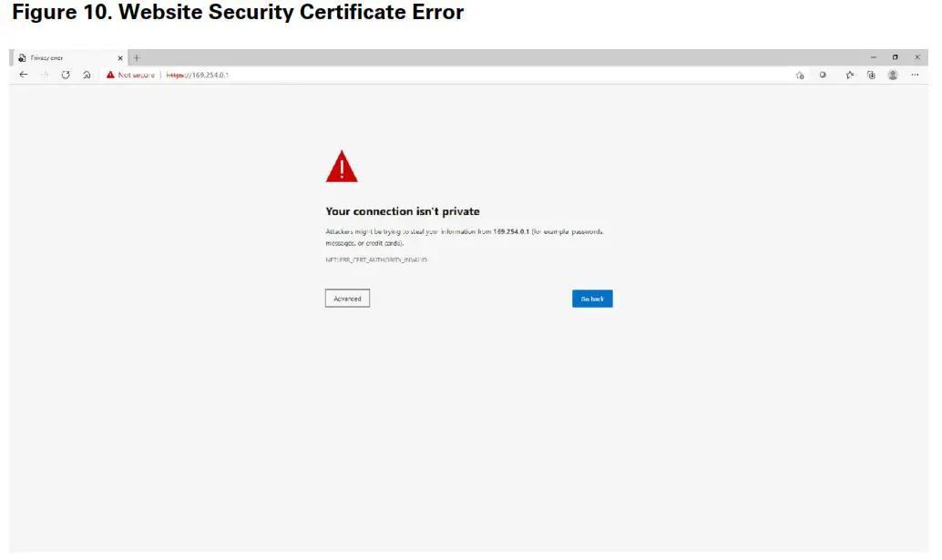Click the Your connection isn't private heading
Screen dimensions: 942x560
tap(403, 211)
